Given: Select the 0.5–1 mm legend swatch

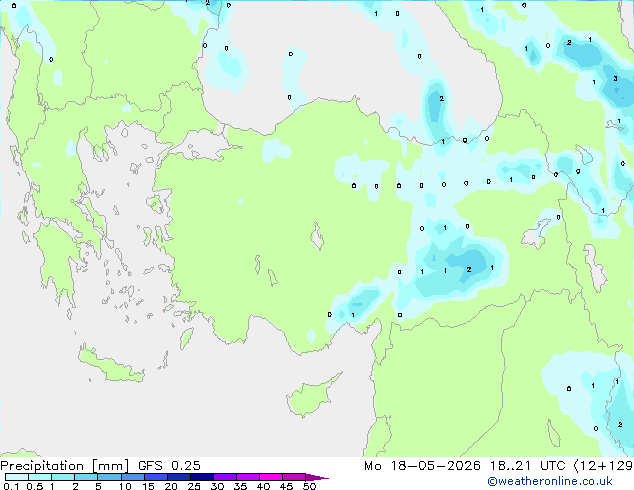Looking at the screenshot, I should point(40,477).
